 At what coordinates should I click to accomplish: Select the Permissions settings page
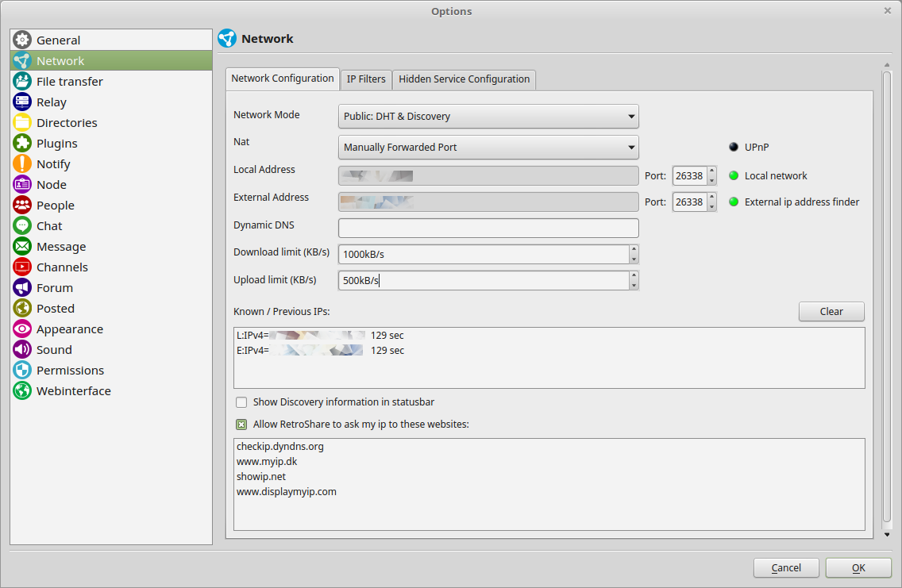click(x=111, y=370)
